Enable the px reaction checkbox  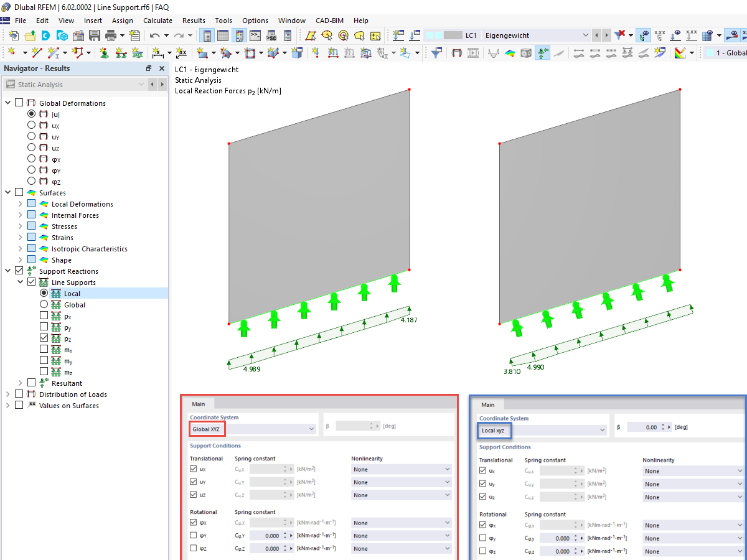[44, 316]
